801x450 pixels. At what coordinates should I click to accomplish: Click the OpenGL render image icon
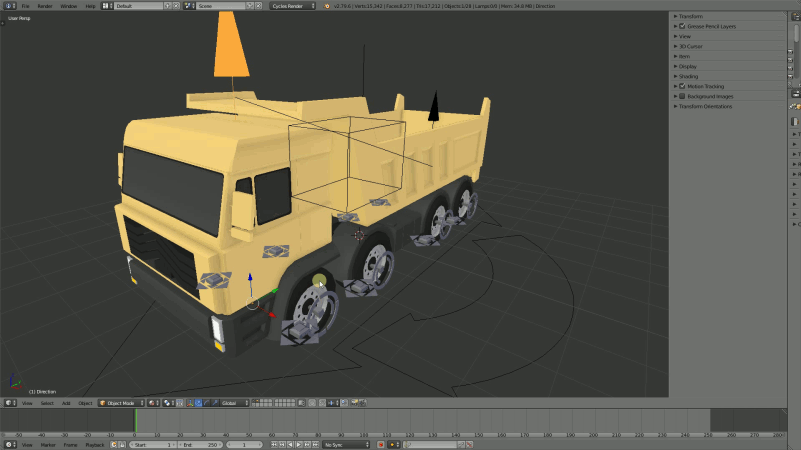pyautogui.click(x=354, y=403)
